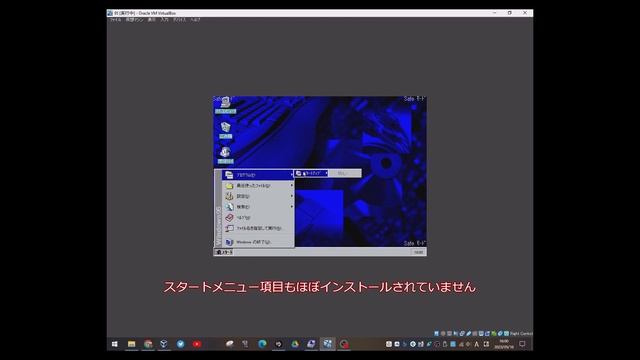Open VirtualBox デバイス menu
Viewport: 640px width, 360px height.
click(x=179, y=20)
